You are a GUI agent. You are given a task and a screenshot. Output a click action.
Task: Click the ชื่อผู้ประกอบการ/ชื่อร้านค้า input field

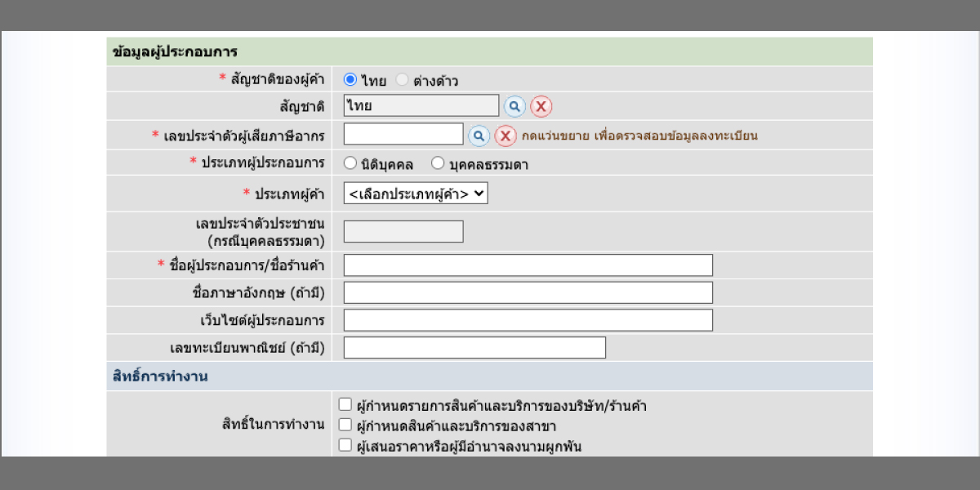pos(528,265)
